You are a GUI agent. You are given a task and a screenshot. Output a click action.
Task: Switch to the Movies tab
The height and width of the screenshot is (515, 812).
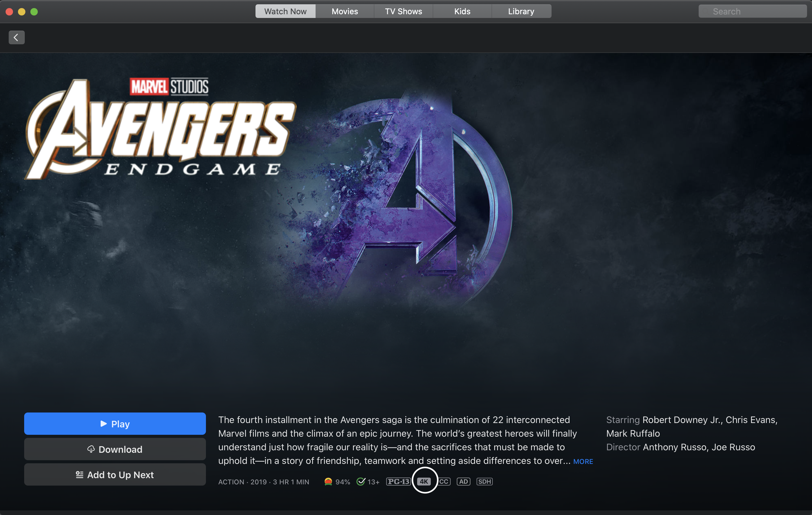344,11
